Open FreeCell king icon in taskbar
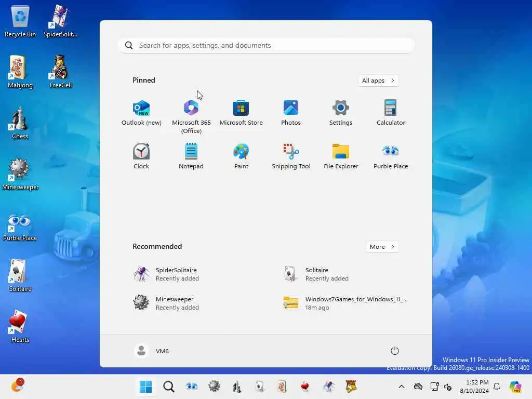The width and height of the screenshot is (532, 399). [x=351, y=387]
